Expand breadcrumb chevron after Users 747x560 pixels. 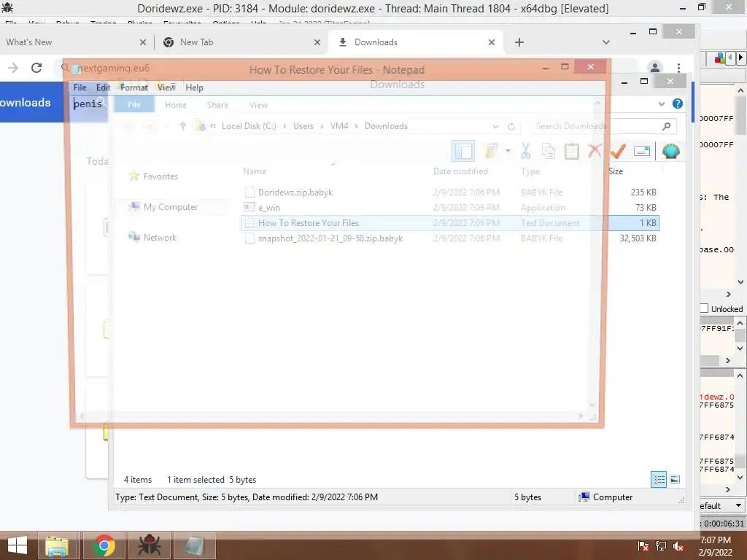pyautogui.click(x=322, y=126)
